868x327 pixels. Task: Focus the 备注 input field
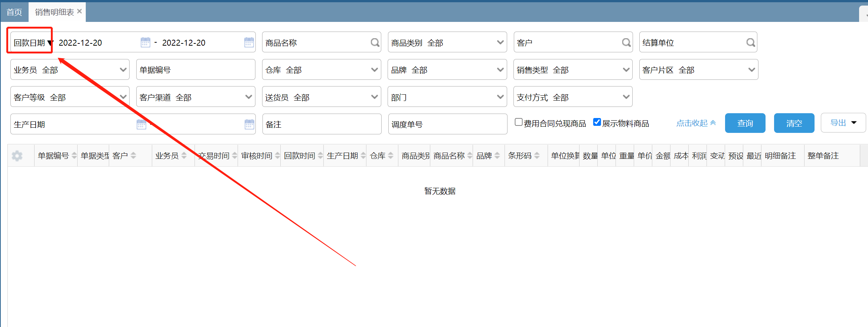[322, 124]
